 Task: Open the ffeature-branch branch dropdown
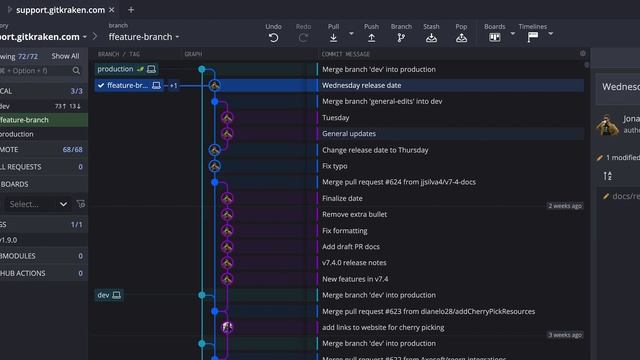click(x=144, y=37)
